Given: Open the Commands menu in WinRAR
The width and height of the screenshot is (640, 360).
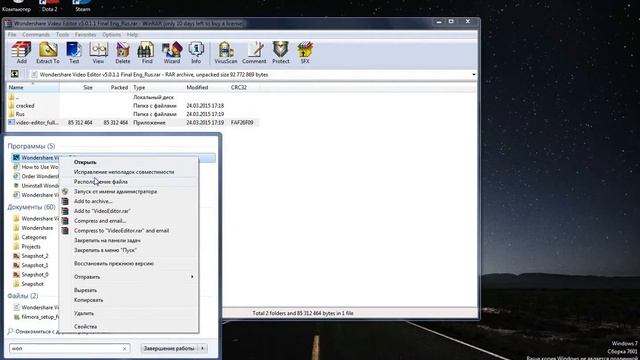Looking at the screenshot, I should (36, 35).
